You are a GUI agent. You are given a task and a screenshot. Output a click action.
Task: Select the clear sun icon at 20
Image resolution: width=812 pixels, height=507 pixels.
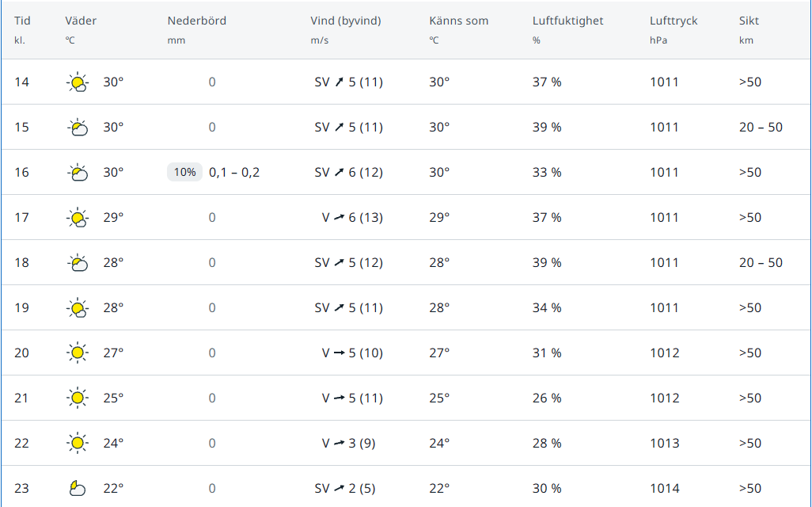[78, 353]
